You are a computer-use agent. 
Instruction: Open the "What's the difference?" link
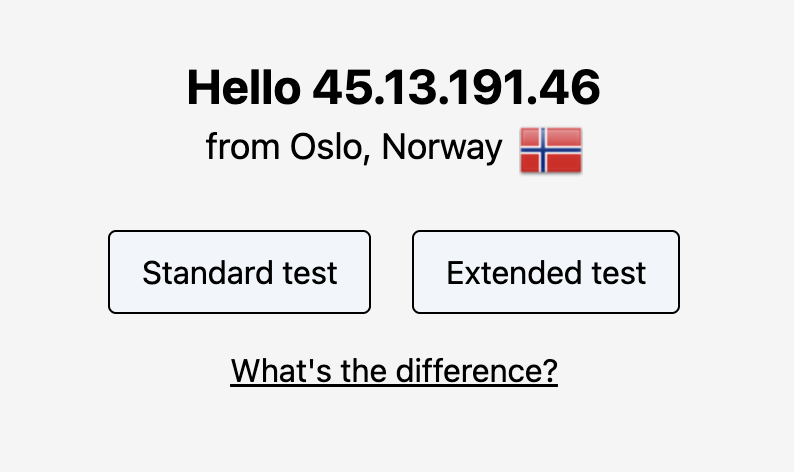coord(394,371)
